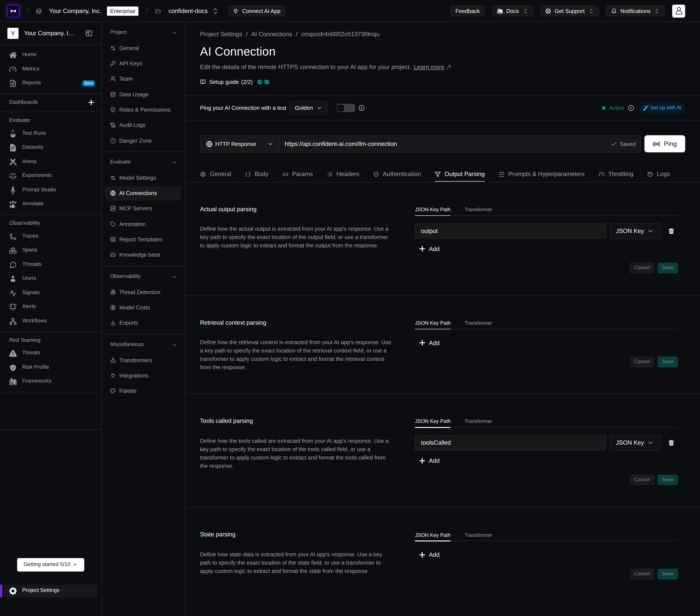
Task: Click the Confident AI logo icon
Action: pos(13,11)
